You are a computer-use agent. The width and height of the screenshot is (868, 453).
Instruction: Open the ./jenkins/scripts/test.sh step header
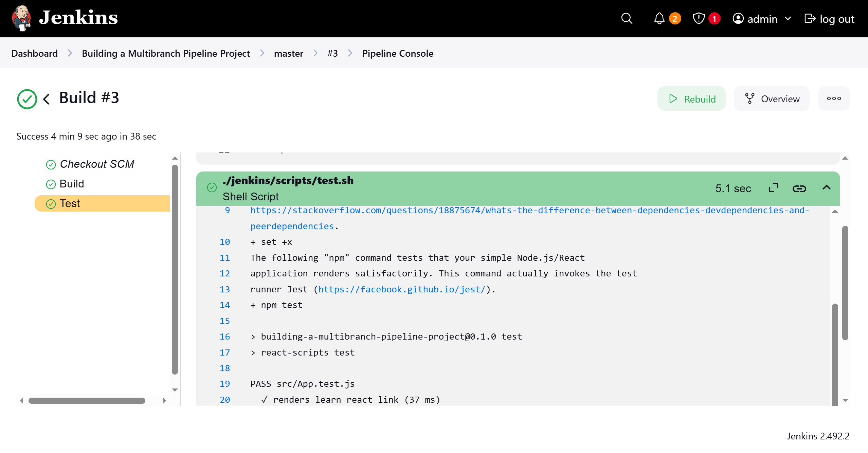click(518, 188)
